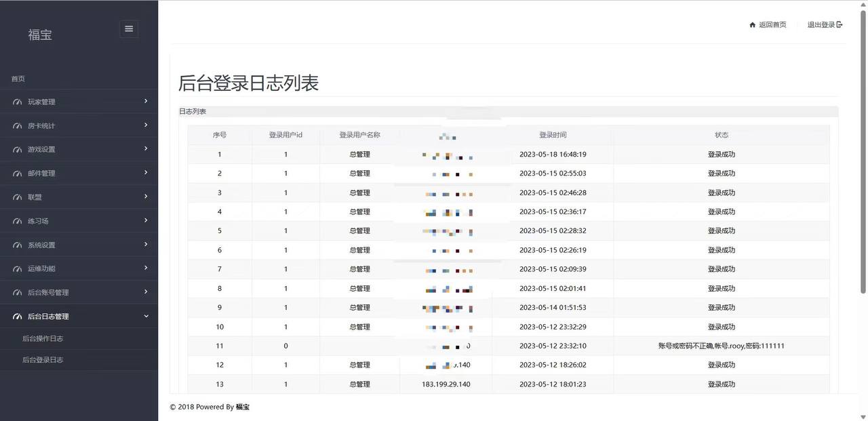Click the 首页 sidebar label

point(18,79)
